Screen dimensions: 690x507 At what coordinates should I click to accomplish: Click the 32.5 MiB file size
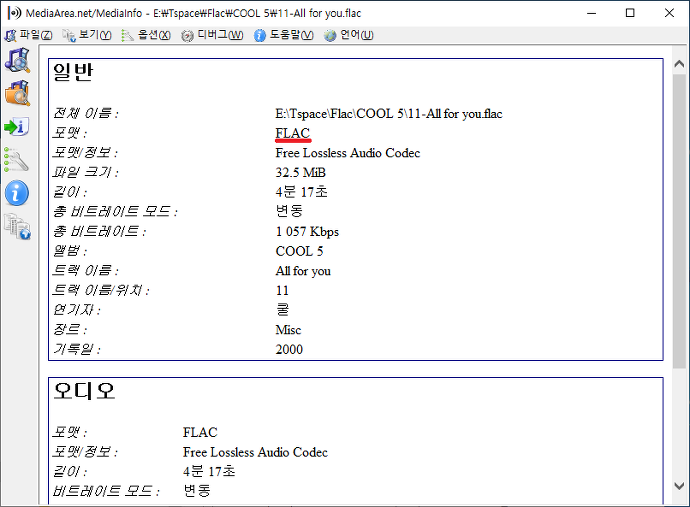pyautogui.click(x=301, y=172)
